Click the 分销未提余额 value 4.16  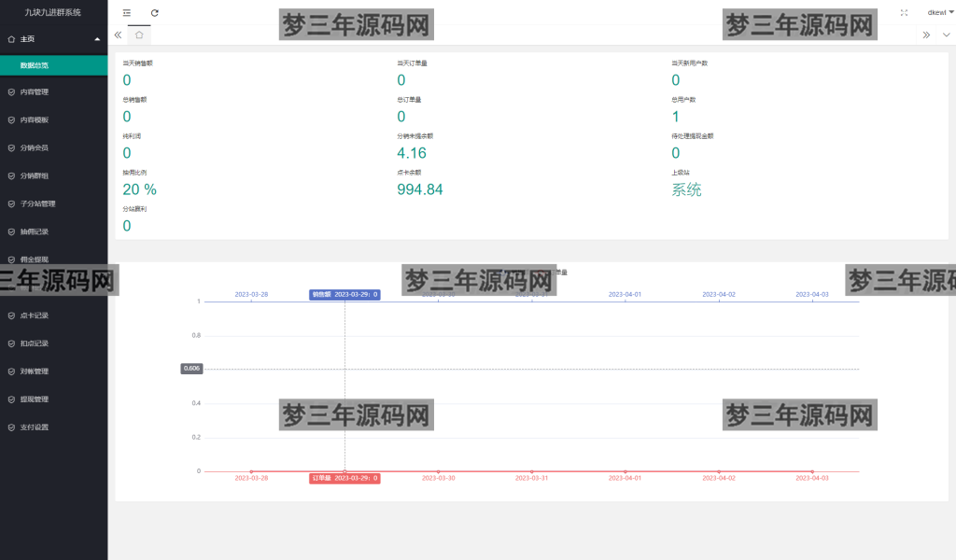pos(412,153)
